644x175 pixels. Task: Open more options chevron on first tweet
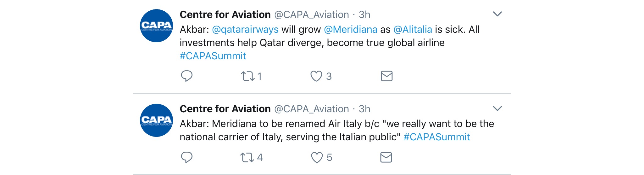[x=497, y=14]
